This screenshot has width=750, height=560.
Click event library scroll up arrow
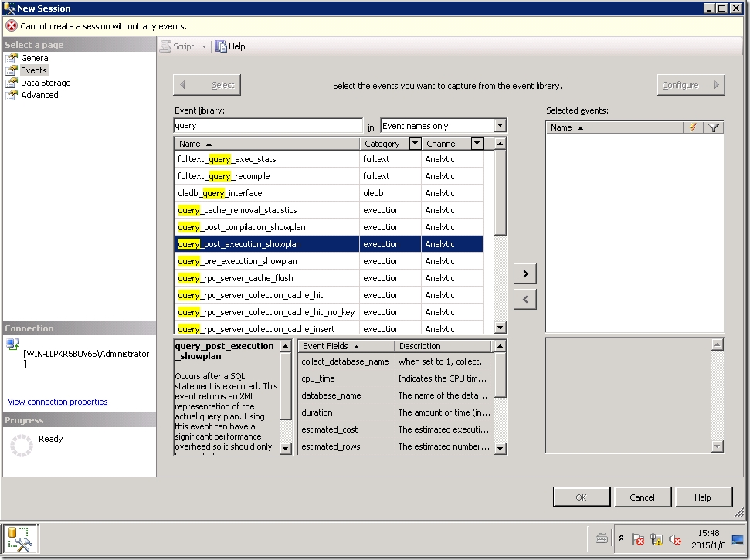pos(501,144)
